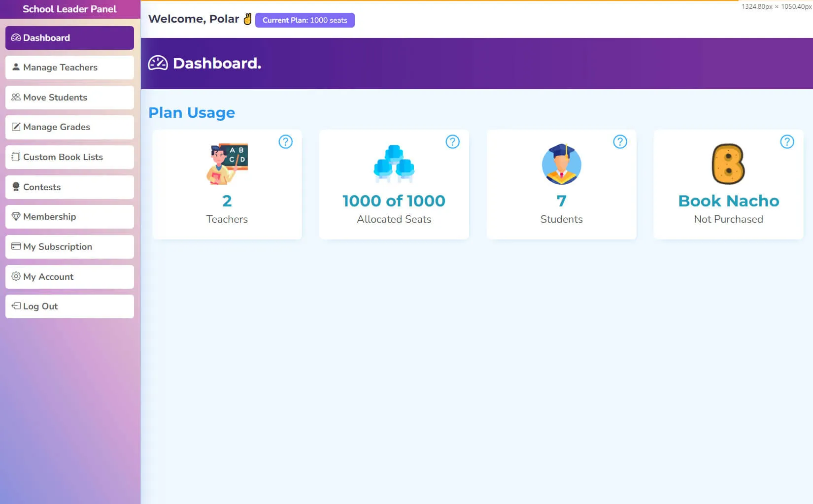Navigate to Membership page
This screenshot has width=813, height=504.
[x=69, y=217]
